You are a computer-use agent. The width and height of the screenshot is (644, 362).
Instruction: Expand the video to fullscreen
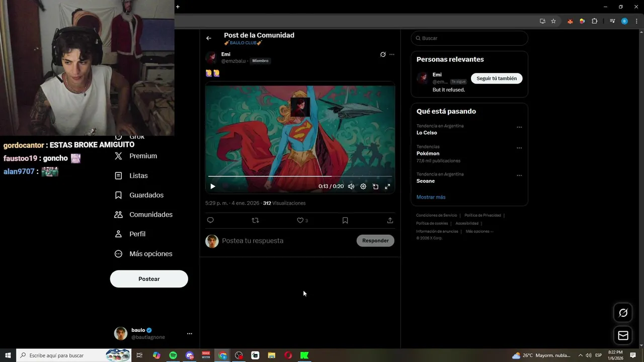coord(387,187)
